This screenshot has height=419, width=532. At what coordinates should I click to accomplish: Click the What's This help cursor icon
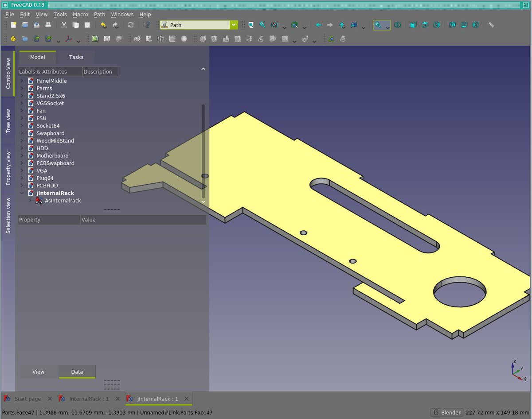tap(147, 25)
